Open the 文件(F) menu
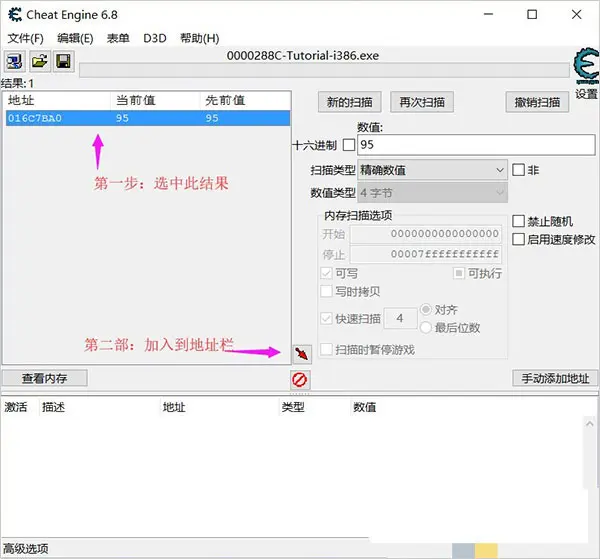600x559 pixels. 26,38
